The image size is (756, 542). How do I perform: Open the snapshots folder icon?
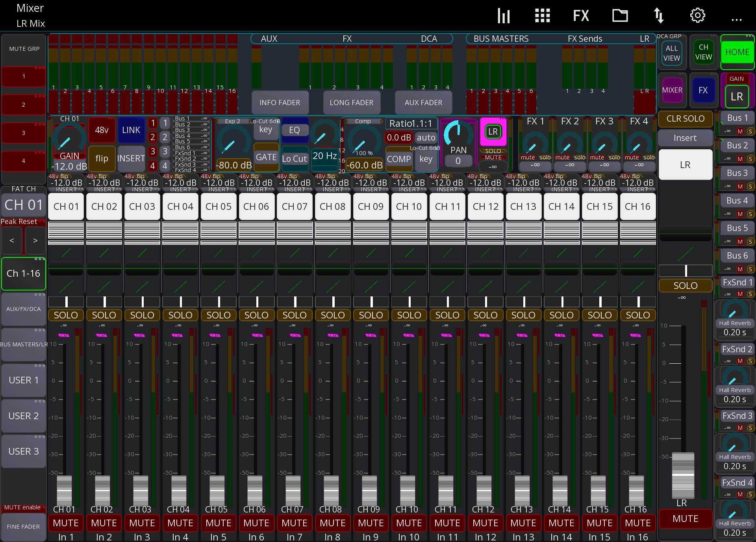(620, 15)
